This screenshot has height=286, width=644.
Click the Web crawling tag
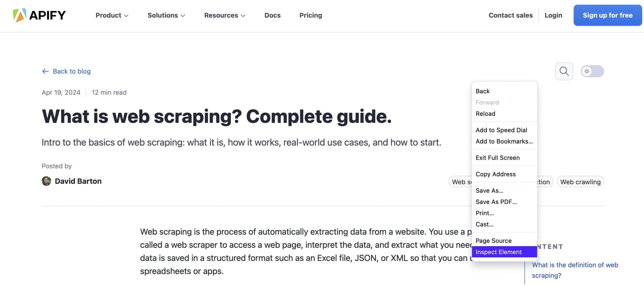(x=580, y=182)
